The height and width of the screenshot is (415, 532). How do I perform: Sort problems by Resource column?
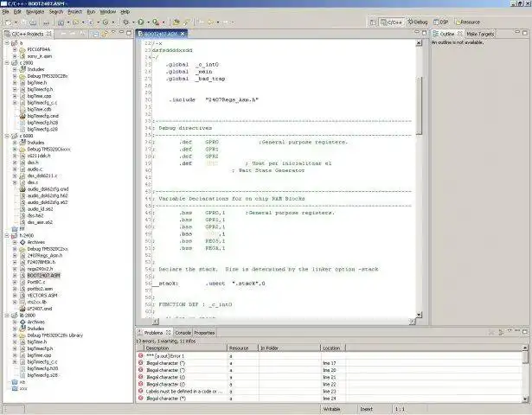[x=243, y=348]
